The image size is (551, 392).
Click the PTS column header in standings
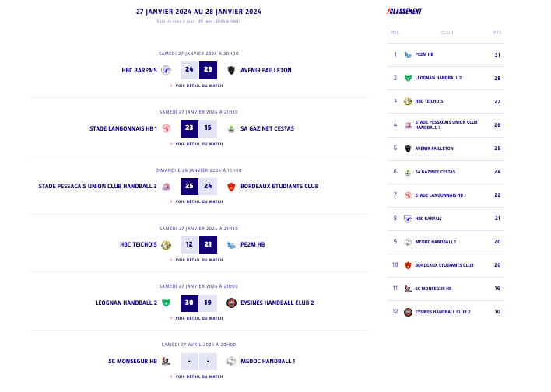tap(497, 33)
